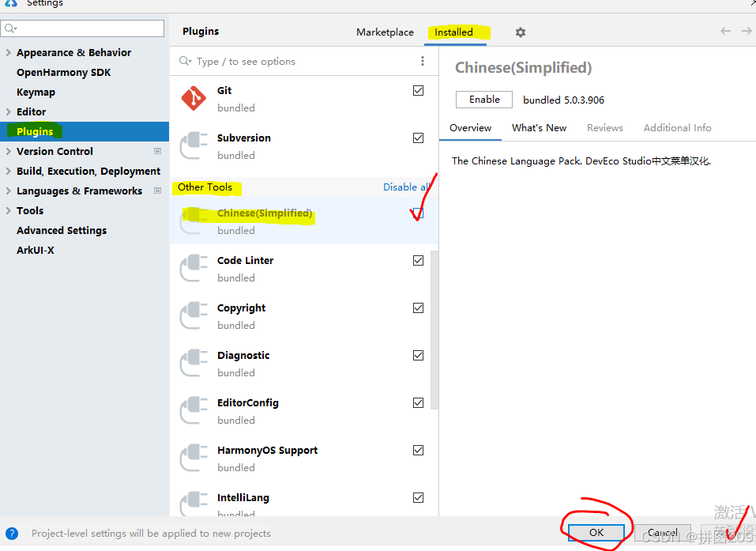Select the Plugins settings page
756x551 pixels.
click(x=85, y=131)
